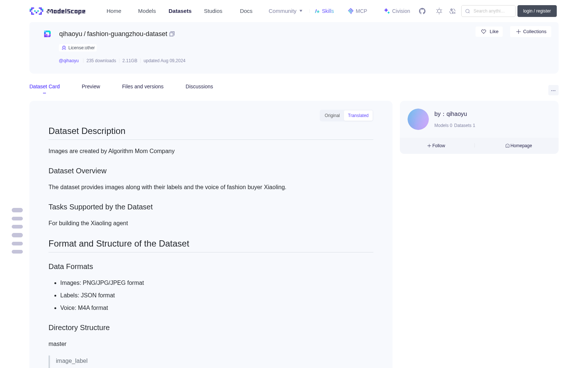The width and height of the screenshot is (588, 368).
Task: Go to the Home page
Action: coord(114,11)
